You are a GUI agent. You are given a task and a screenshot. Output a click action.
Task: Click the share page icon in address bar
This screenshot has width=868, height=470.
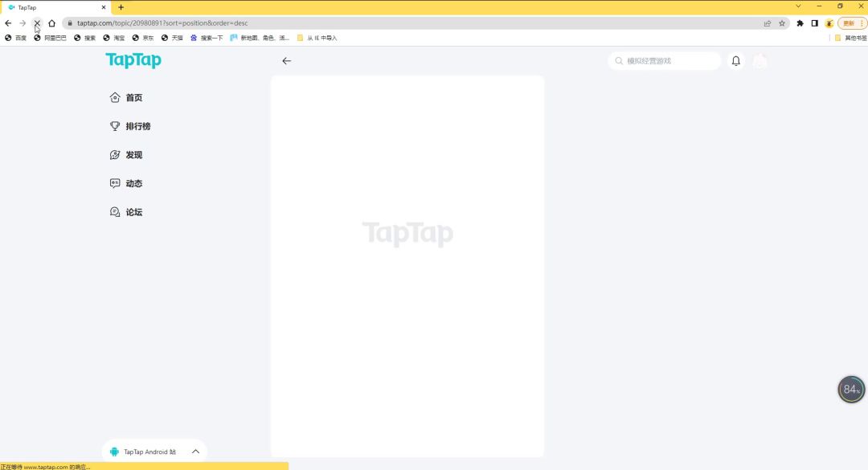pos(768,23)
